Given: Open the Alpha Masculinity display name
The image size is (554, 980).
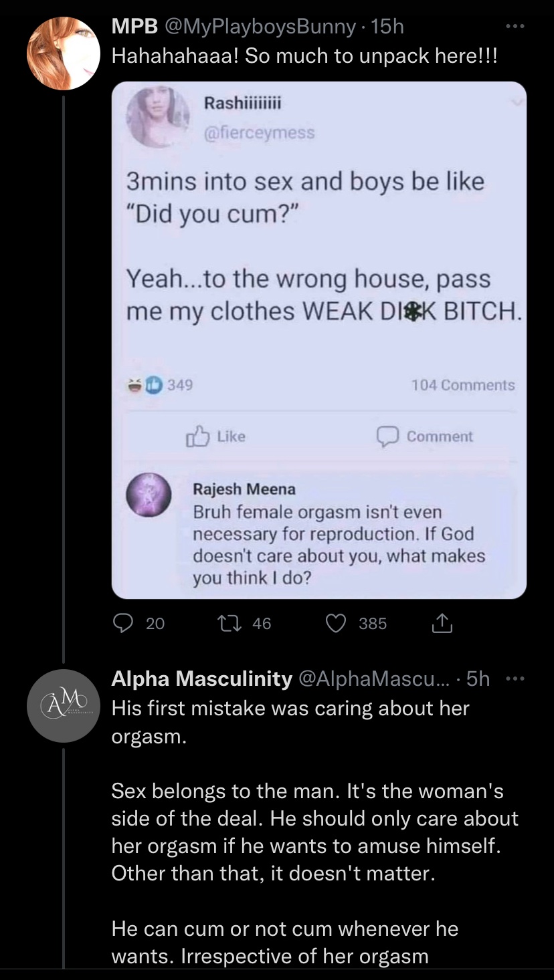Looking at the screenshot, I should (x=201, y=679).
